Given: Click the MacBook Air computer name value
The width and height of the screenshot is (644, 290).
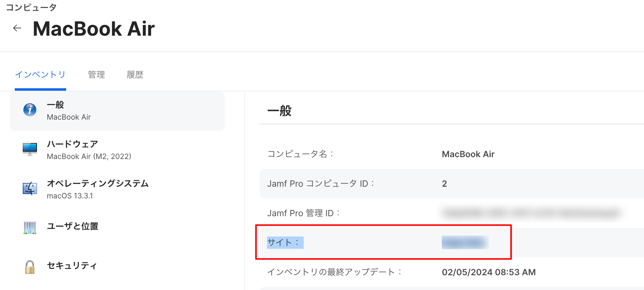Looking at the screenshot, I should (x=468, y=154).
